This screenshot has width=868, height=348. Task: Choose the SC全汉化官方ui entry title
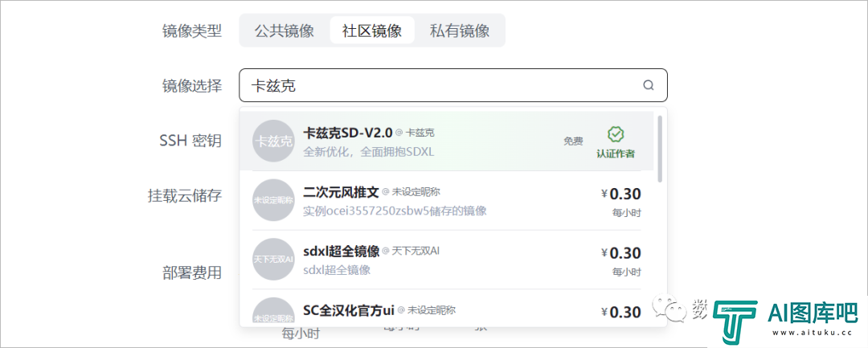pyautogui.click(x=349, y=310)
